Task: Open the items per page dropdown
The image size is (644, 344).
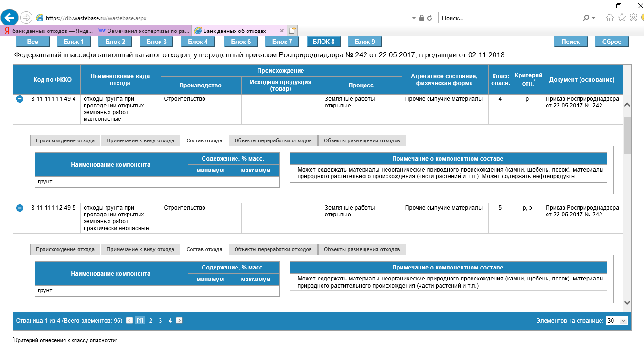Action: pos(623,321)
